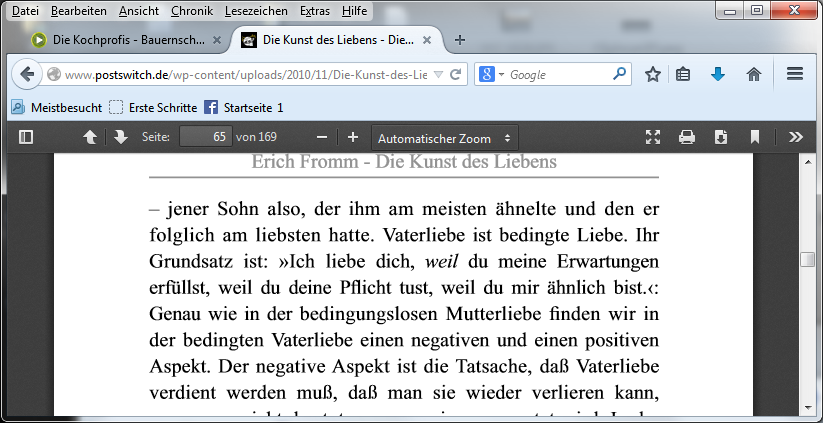Open a new browser tab
823x423 pixels.
[x=460, y=41]
